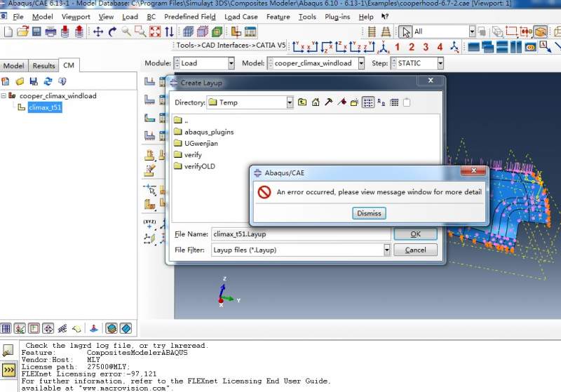Apply saved view number 2
This screenshot has height=392, width=561.
point(412,47)
